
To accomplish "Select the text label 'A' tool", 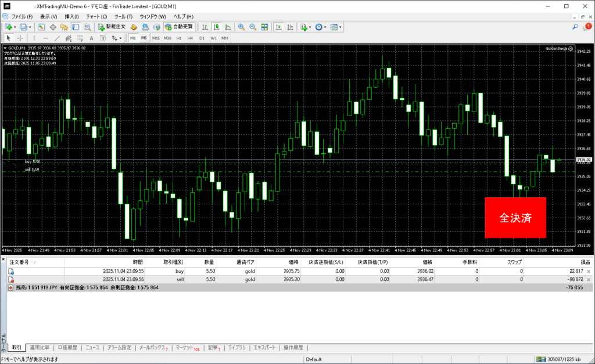I will pos(91,38).
